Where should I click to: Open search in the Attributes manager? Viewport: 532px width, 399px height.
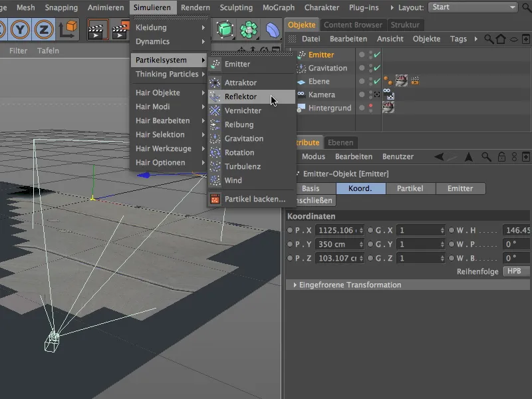486,157
